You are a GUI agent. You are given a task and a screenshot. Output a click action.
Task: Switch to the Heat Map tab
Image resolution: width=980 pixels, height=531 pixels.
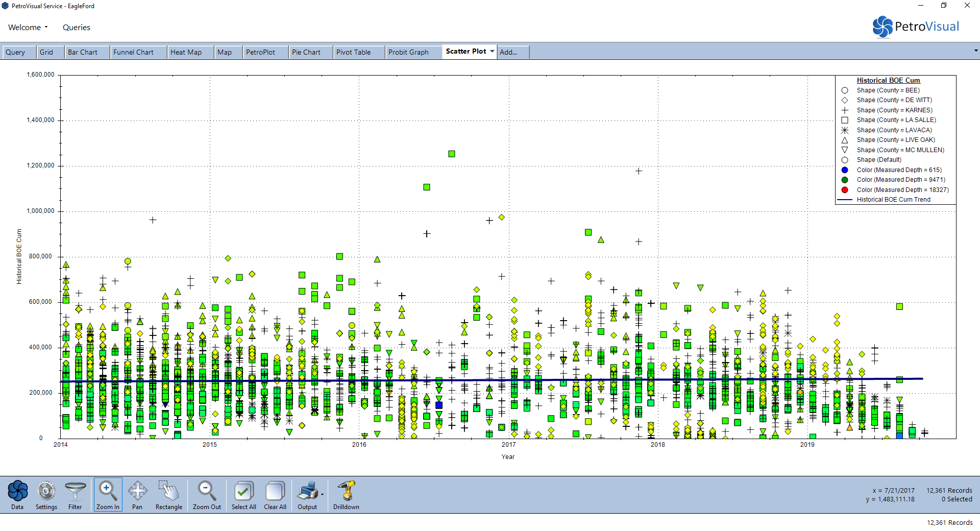point(186,52)
